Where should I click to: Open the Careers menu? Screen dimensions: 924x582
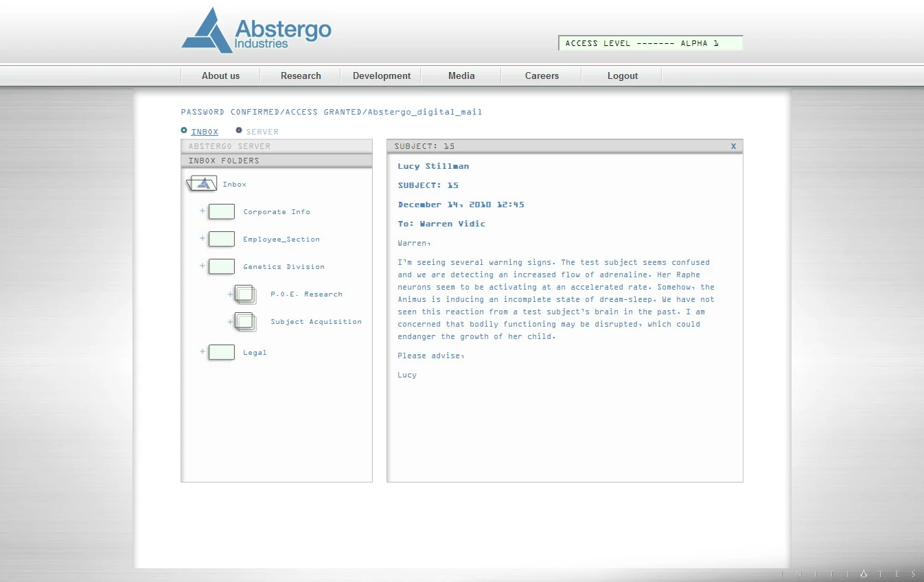542,75
